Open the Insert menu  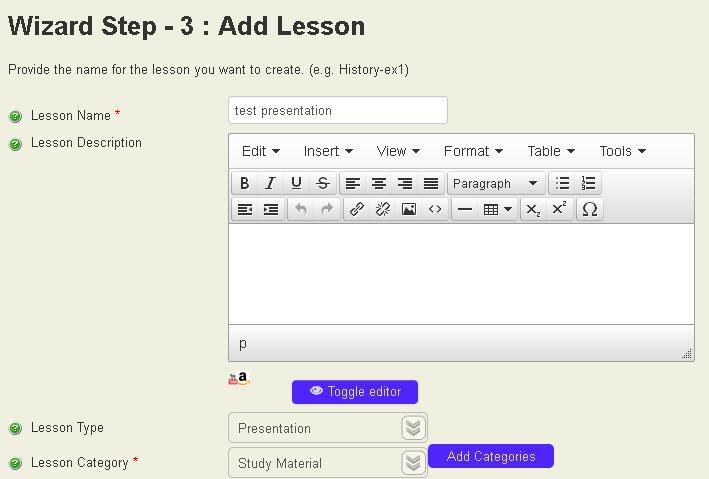point(328,151)
